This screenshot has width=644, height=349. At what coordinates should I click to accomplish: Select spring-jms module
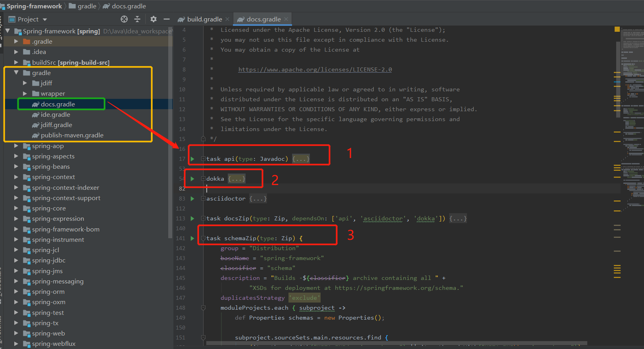pyautogui.click(x=47, y=271)
